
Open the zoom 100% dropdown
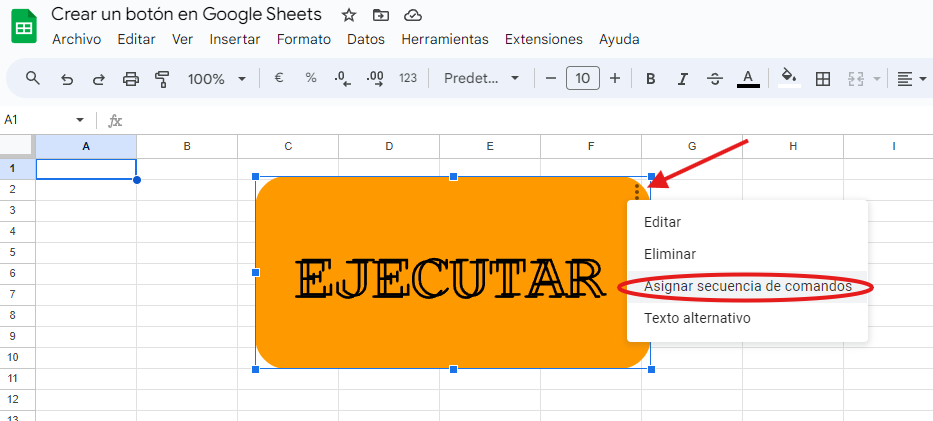click(217, 78)
